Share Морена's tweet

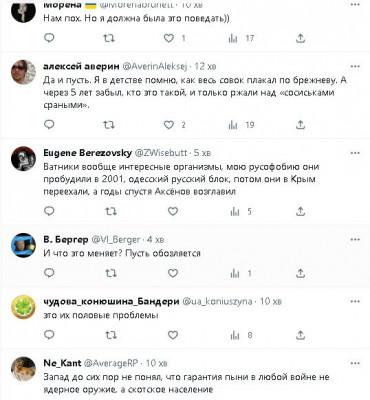pos(300,38)
